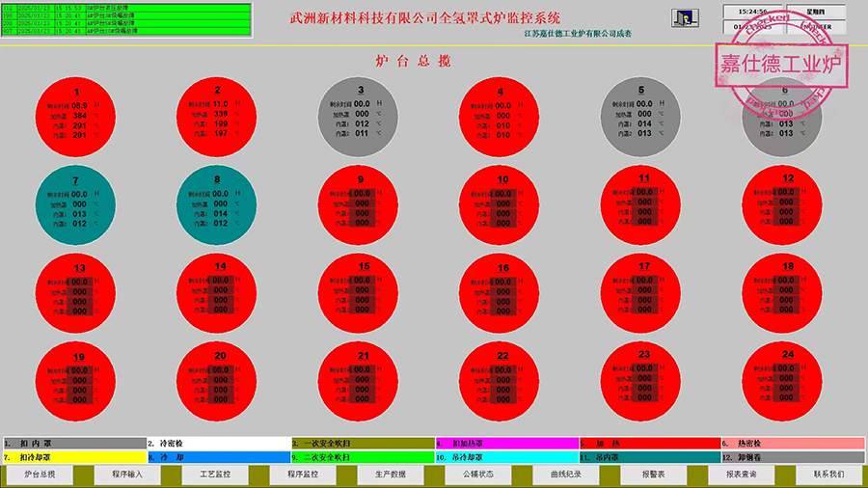The height and width of the screenshot is (488, 868).
Task: Select furnace station 24 circle
Action: (x=782, y=381)
